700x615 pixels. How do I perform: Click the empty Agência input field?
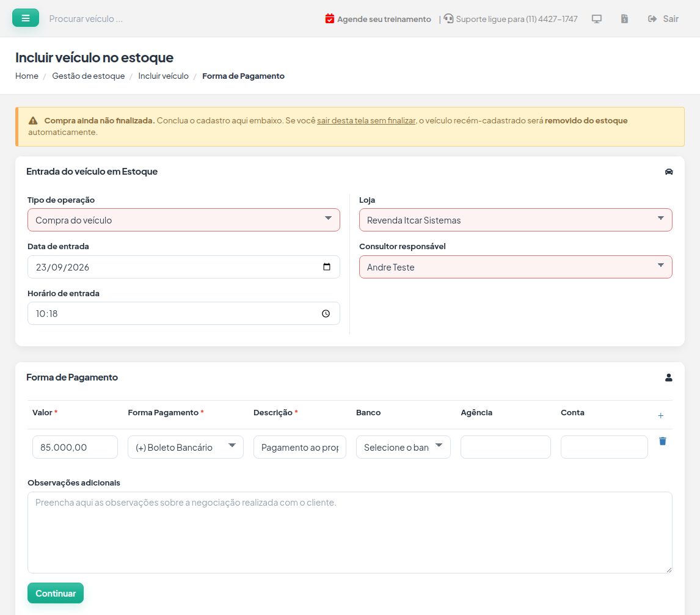(505, 447)
